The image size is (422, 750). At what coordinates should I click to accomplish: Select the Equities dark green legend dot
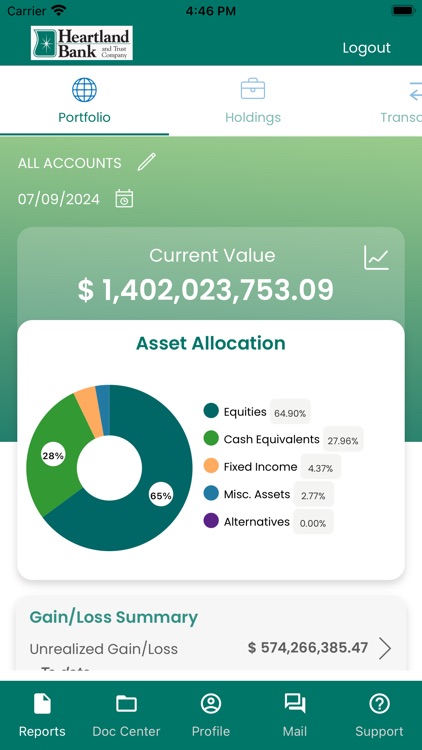point(211,411)
